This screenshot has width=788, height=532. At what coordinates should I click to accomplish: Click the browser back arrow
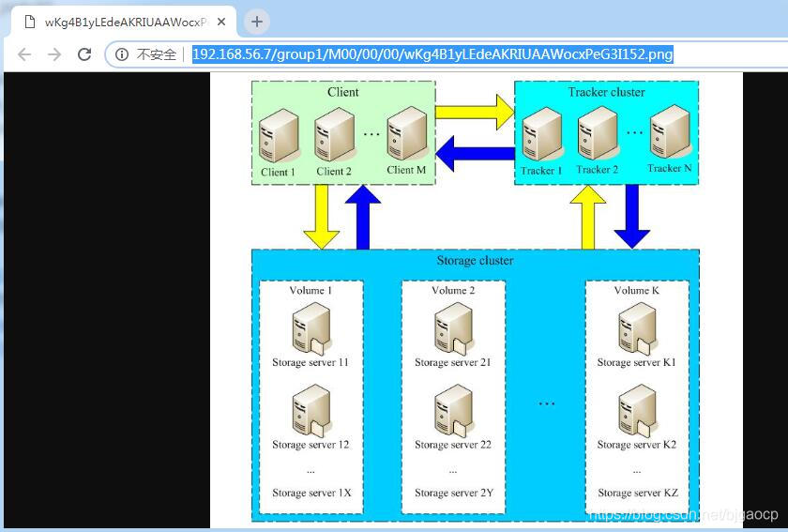click(x=24, y=54)
